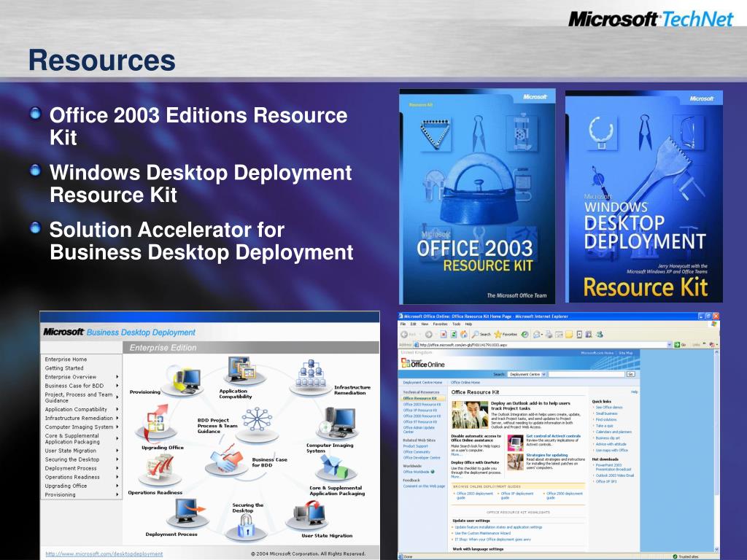This screenshot has height=560, width=747.
Task: Click the Business Case handshake icon
Action: coord(226,459)
